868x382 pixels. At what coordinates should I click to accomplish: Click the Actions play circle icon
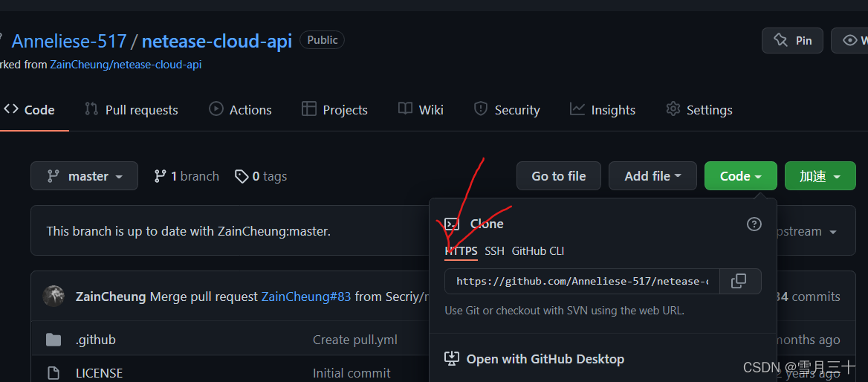click(216, 109)
